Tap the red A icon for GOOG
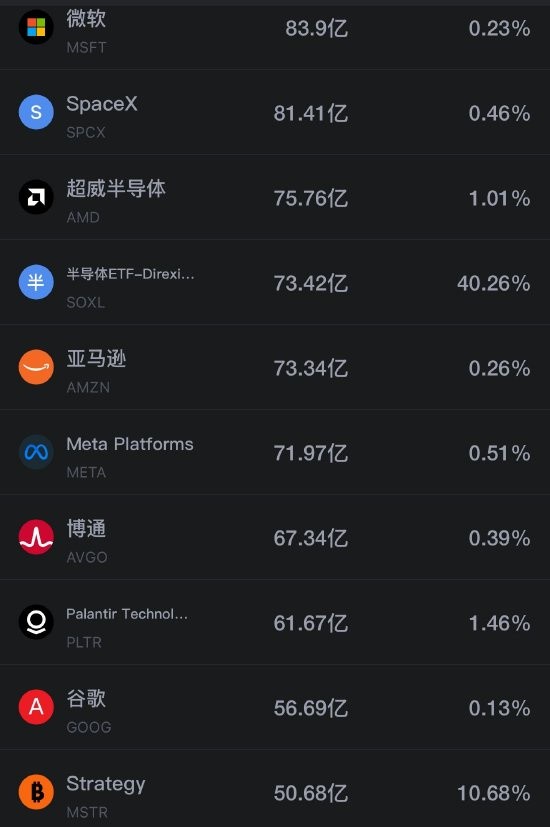550x827 pixels. pos(36,707)
